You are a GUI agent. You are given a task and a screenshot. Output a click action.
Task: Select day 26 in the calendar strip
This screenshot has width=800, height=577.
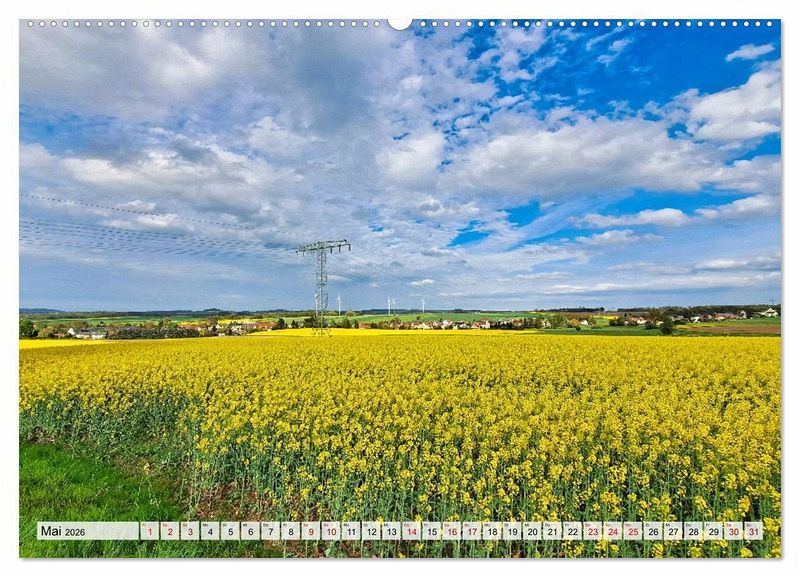[x=654, y=531]
